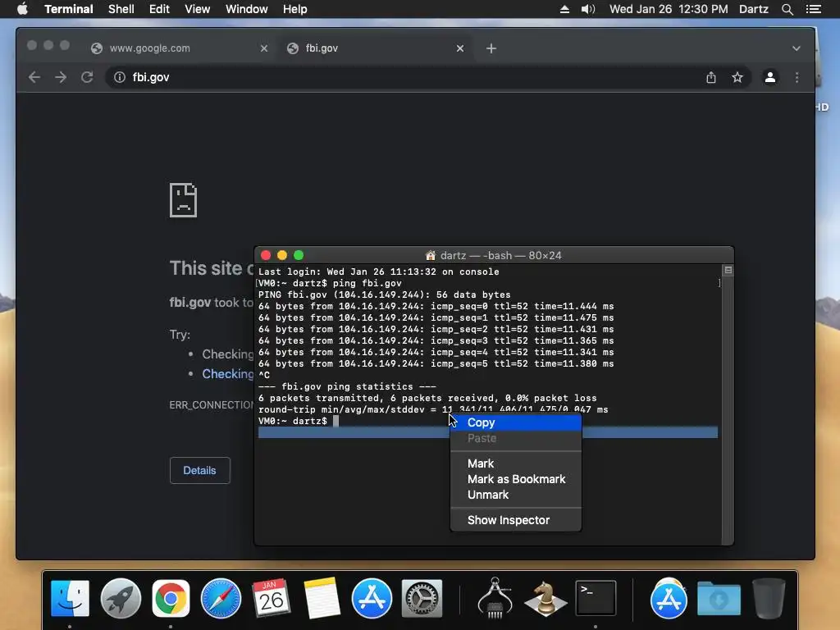
Task: Click the Terminal scrollback toggle icon
Action: coord(728,270)
